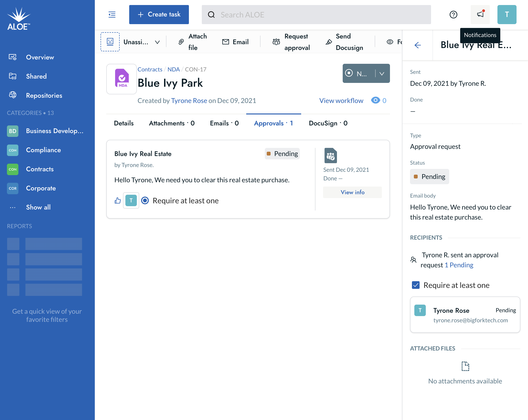Open the Notifications megaphone icon
Viewport: 528px width, 420px height.
point(480,15)
